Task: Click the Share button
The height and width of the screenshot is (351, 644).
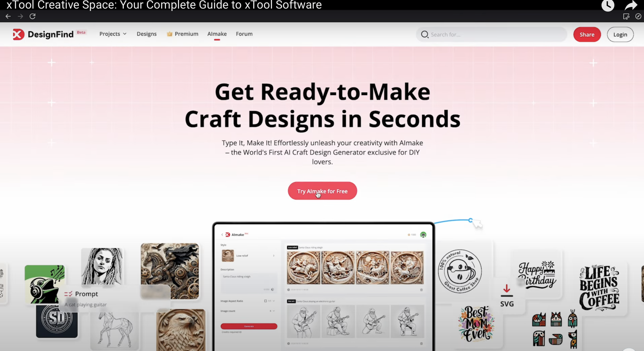Action: (587, 34)
